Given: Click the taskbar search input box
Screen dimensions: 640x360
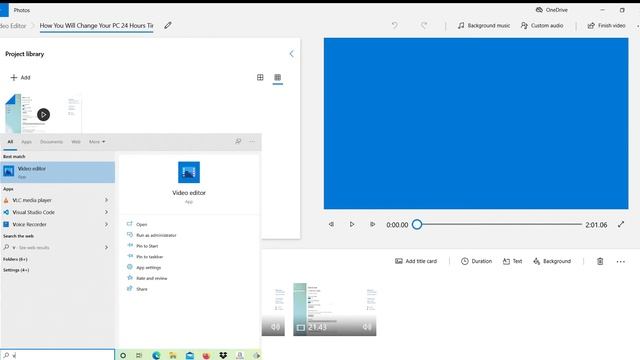Looking at the screenshot, I should tap(58, 355).
